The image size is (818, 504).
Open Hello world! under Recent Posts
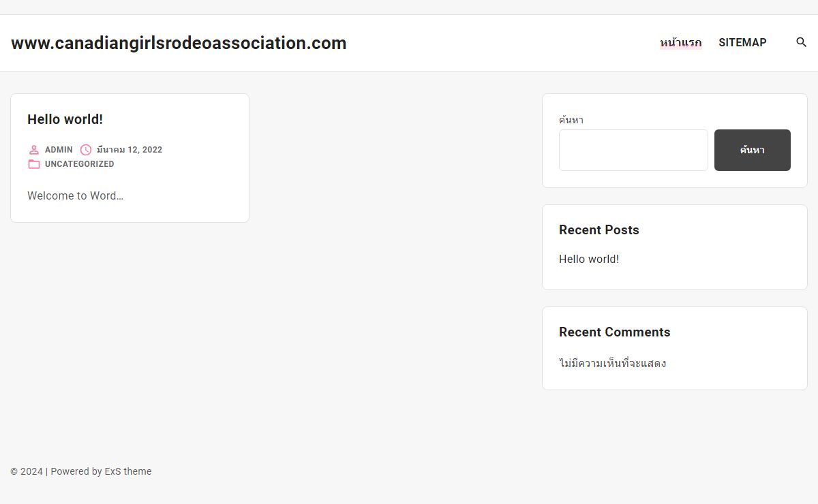point(589,259)
